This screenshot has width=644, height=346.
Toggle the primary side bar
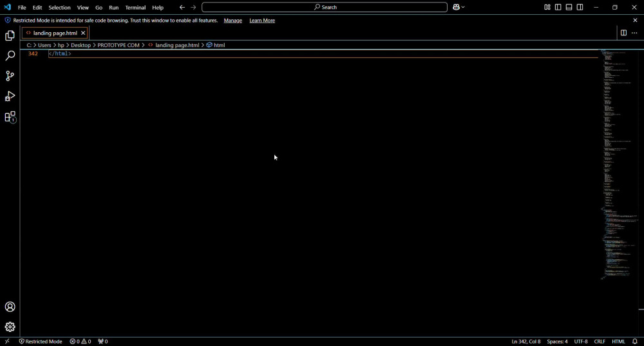pos(558,7)
